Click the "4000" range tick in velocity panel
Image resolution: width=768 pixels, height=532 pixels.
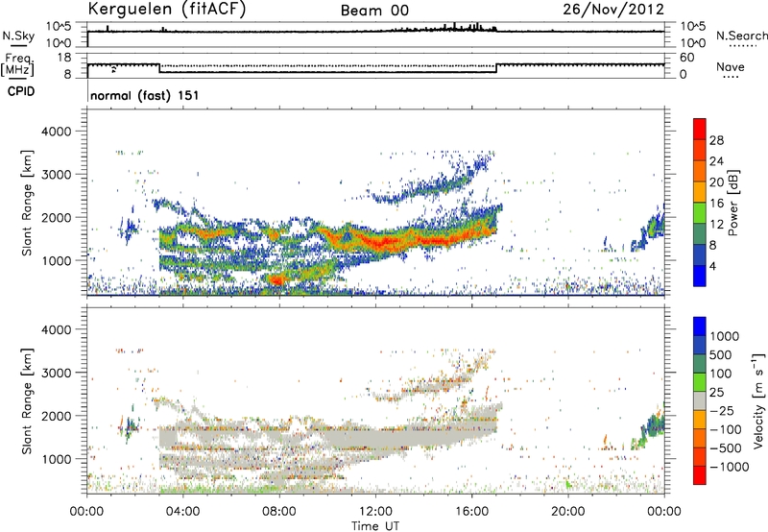pyautogui.click(x=57, y=329)
